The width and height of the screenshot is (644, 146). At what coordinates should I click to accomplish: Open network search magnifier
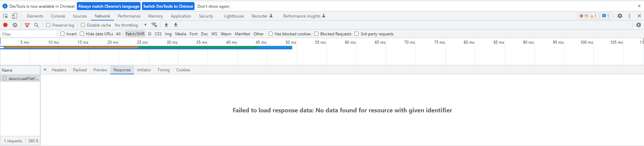point(37,25)
